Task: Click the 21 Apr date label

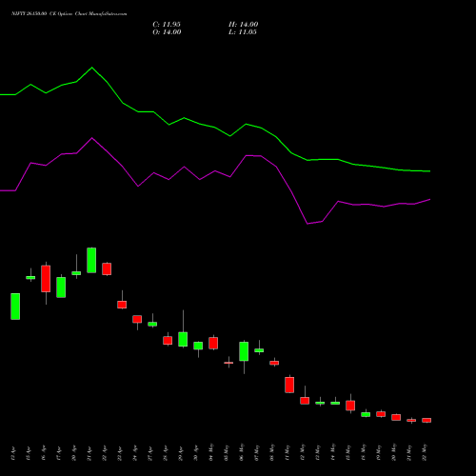Action: click(89, 454)
